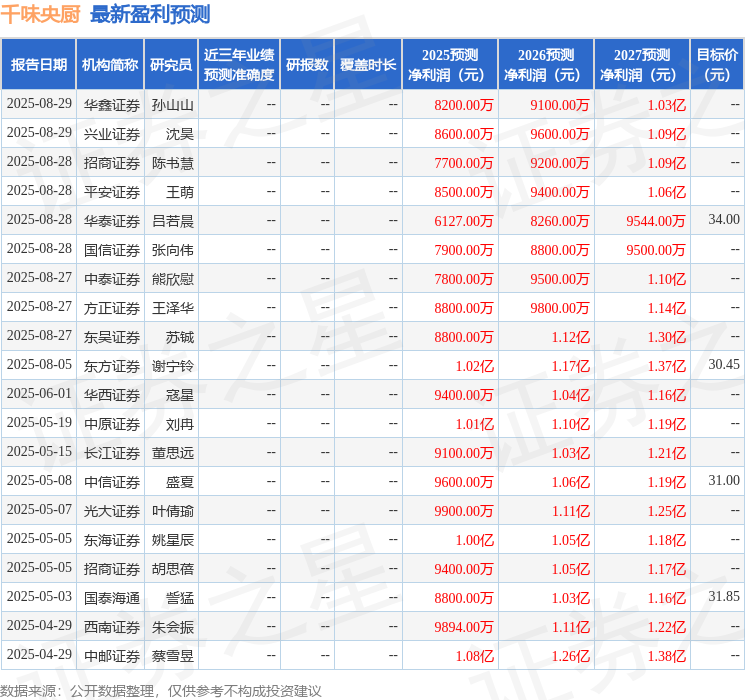Select 东海证券 institution cell

click(112, 540)
